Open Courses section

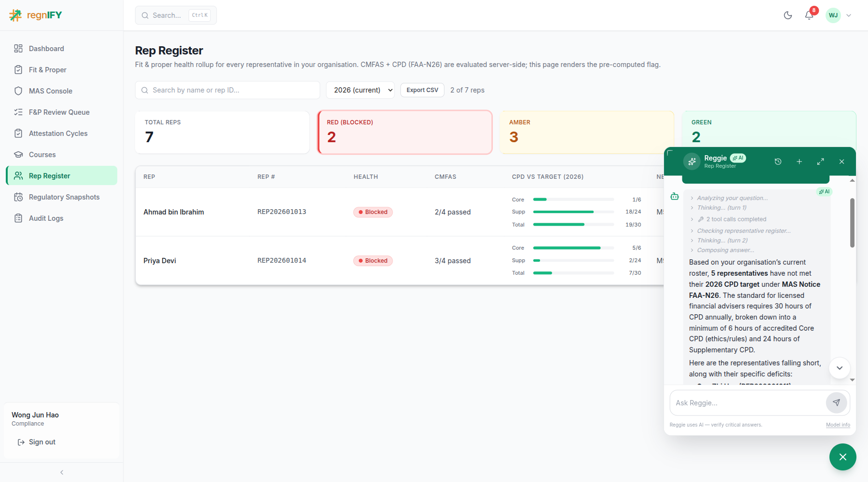click(62, 155)
